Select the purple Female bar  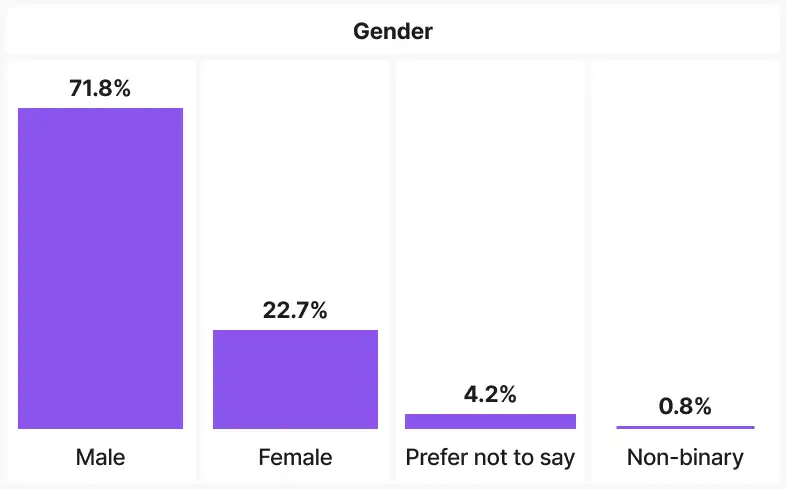click(x=295, y=379)
